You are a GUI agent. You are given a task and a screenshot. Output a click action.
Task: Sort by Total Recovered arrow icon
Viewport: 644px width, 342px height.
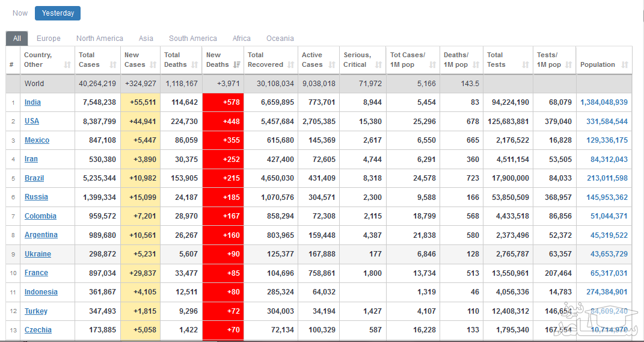(x=291, y=65)
